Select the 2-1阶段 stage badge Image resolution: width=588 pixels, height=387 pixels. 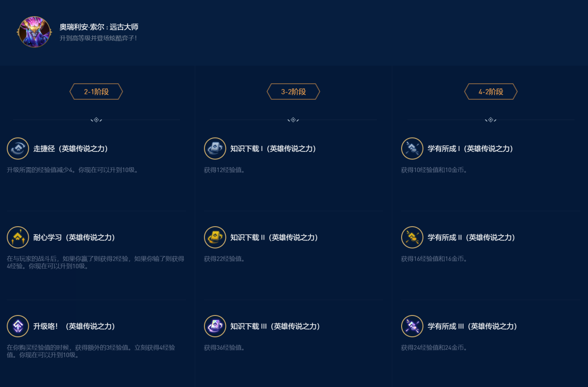pyautogui.click(x=96, y=92)
